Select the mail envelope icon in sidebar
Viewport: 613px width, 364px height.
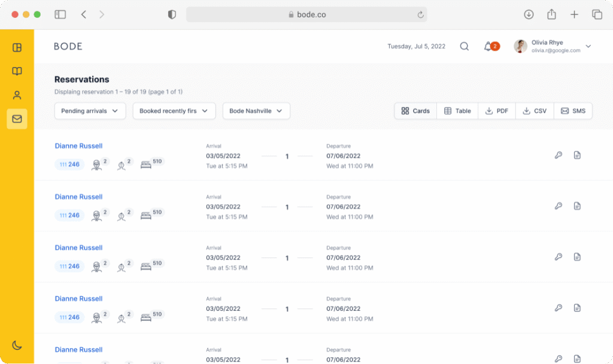pos(17,119)
